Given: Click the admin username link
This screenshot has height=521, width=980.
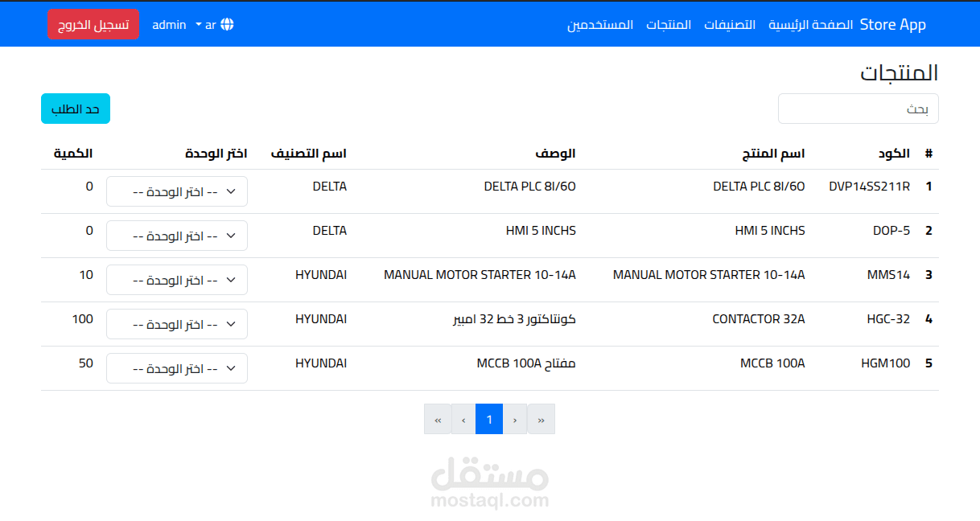Looking at the screenshot, I should pos(169,25).
